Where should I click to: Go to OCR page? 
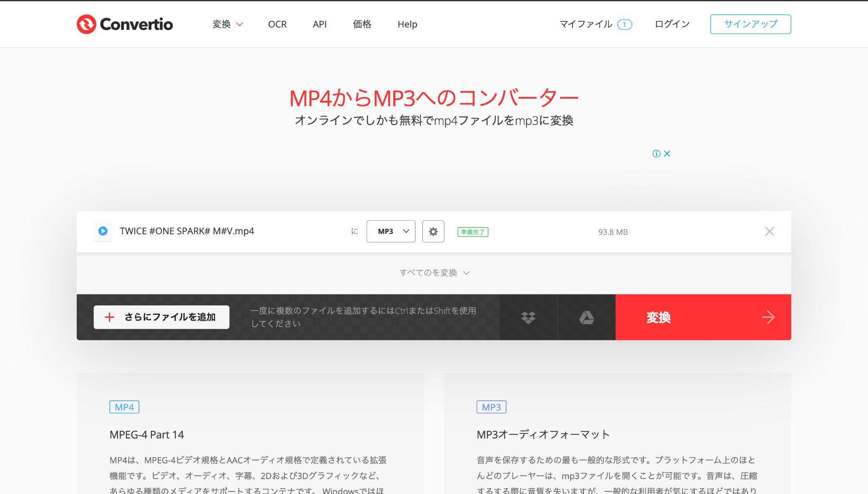pos(277,24)
